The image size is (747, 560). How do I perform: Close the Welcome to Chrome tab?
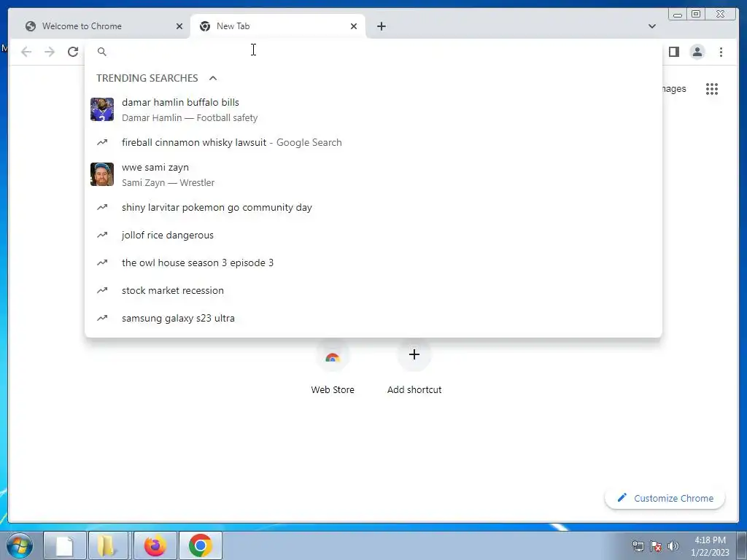point(179,26)
